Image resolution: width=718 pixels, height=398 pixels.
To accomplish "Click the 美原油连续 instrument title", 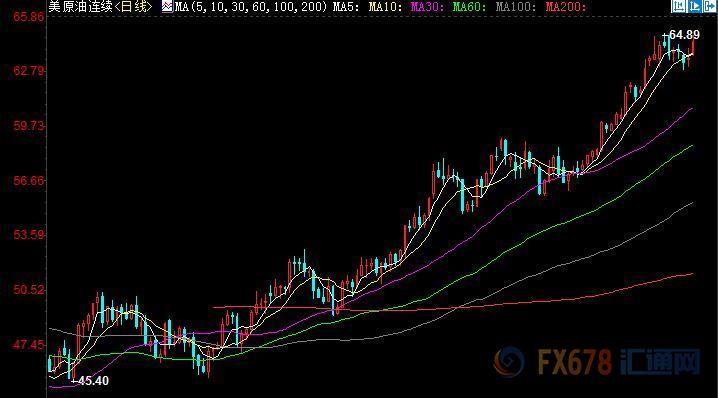I will (x=81, y=6).
